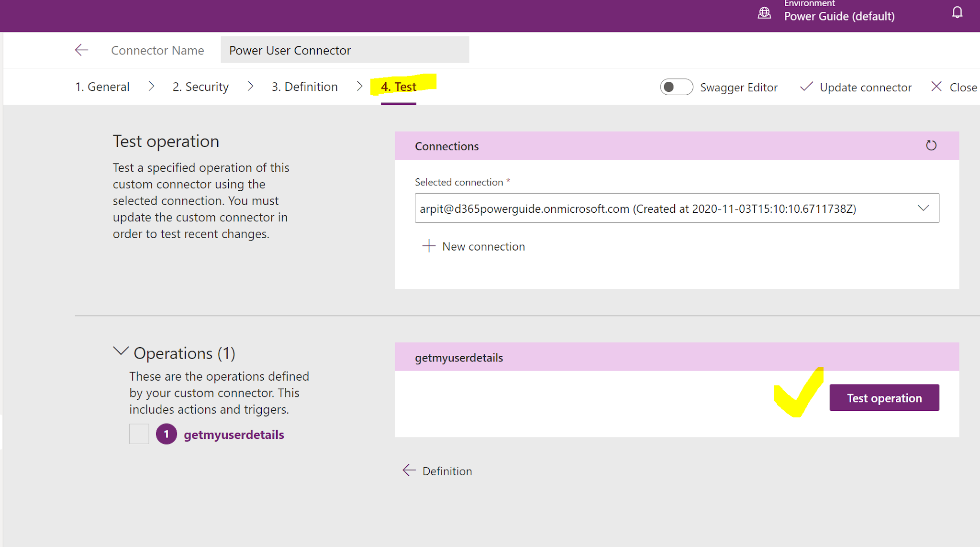Collapse the Operations (1) section
The width and height of the screenshot is (980, 547).
pyautogui.click(x=121, y=352)
